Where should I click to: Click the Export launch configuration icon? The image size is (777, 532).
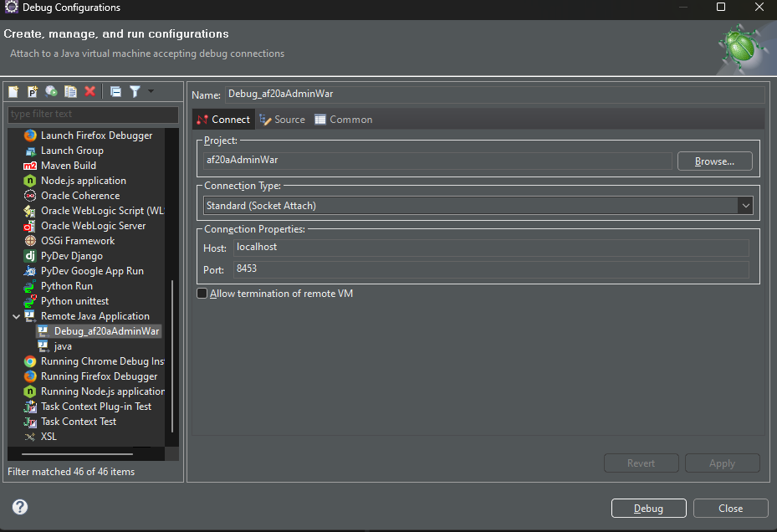tap(51, 92)
